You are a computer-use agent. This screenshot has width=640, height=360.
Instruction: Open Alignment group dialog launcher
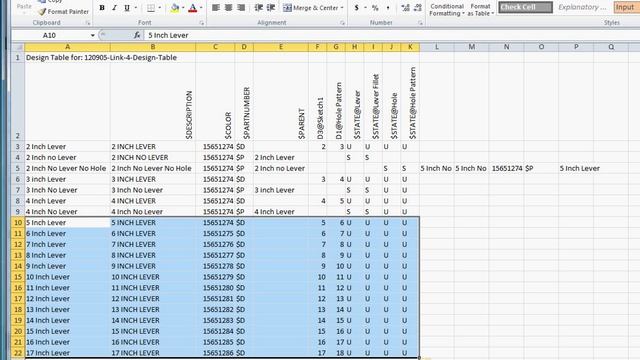342,23
